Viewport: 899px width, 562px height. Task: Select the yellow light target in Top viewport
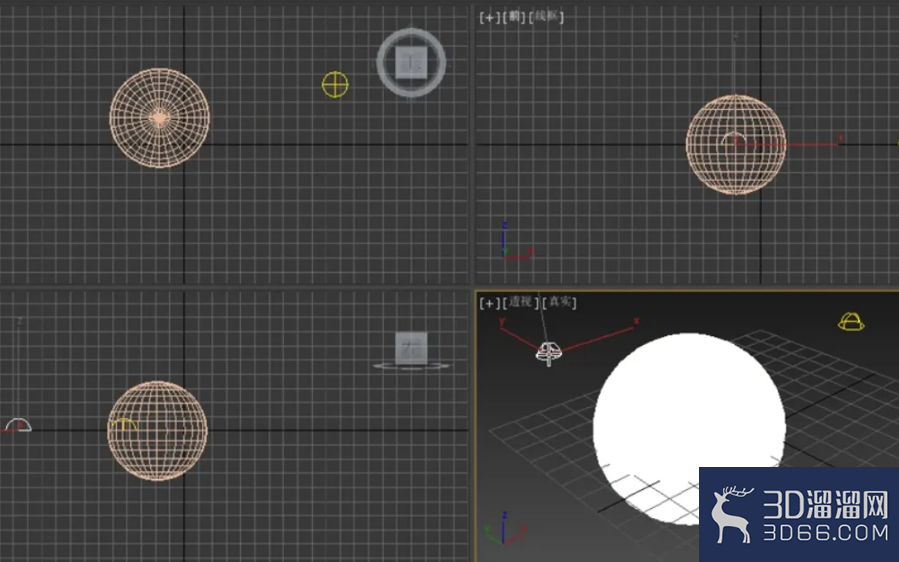[x=335, y=85]
